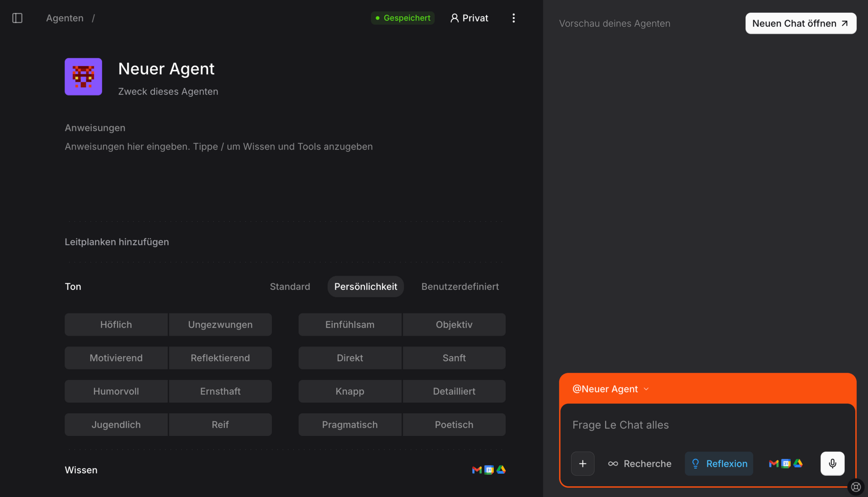Open the Privat visibility selector
Image resolution: width=868 pixels, height=497 pixels.
(x=469, y=18)
